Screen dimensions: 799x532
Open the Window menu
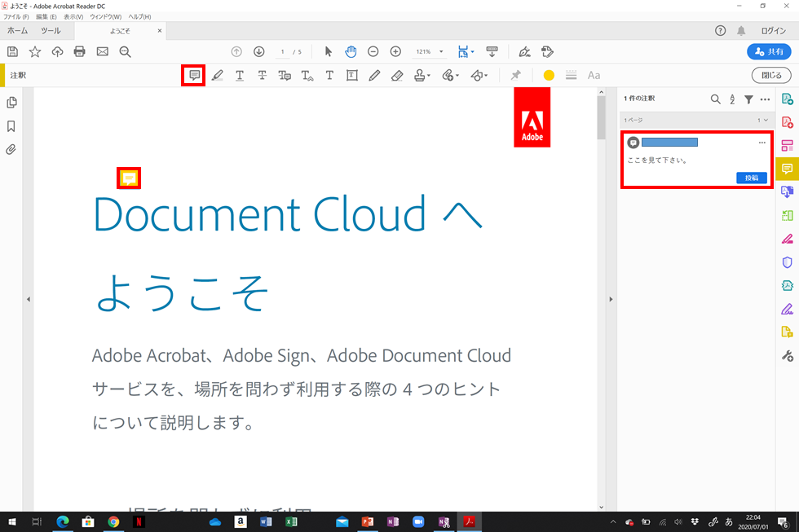pos(105,17)
